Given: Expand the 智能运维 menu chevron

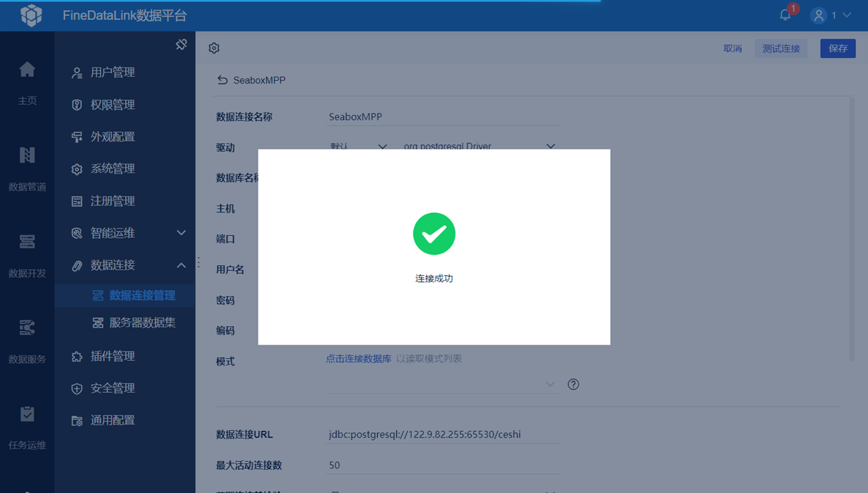Looking at the screenshot, I should pyautogui.click(x=181, y=232).
